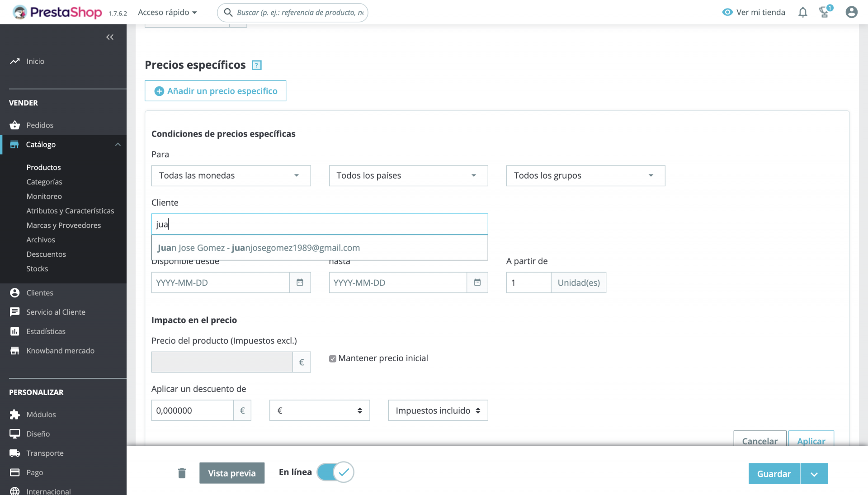868x495 pixels.
Task: Open the Disponible desde calendar icon
Action: 300,283
